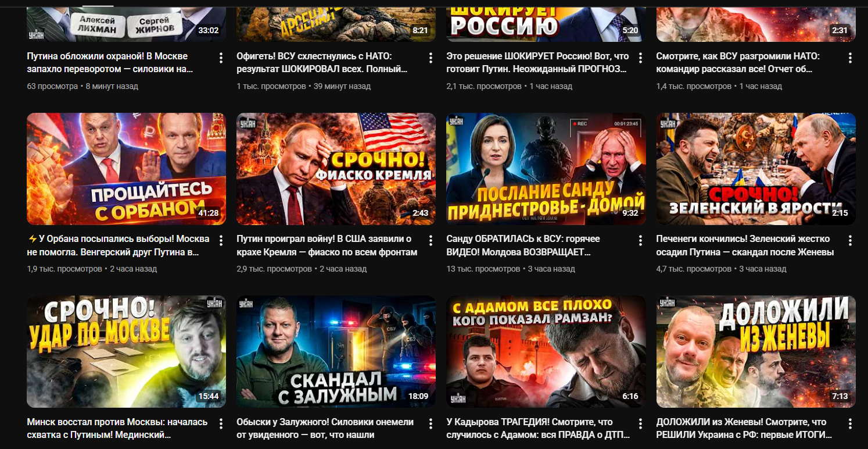
Task: Open three-dot menu for Смотрите, как ВСУ video
Action: click(850, 58)
